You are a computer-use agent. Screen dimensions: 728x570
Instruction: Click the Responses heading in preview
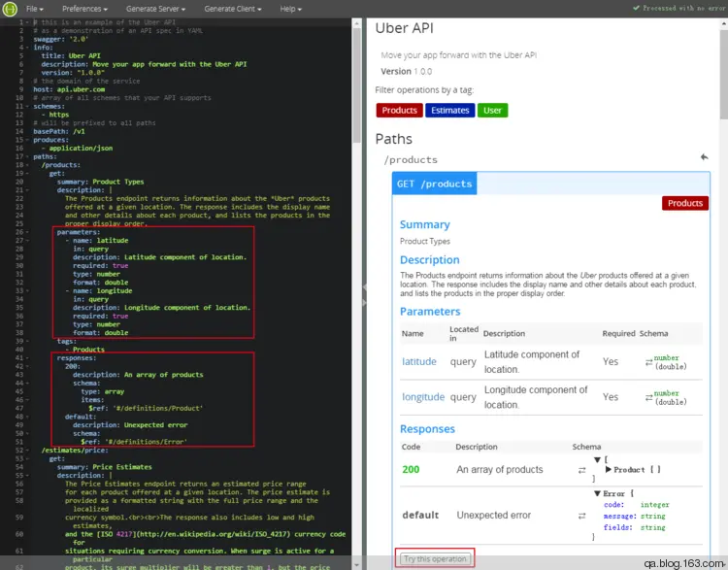click(427, 429)
